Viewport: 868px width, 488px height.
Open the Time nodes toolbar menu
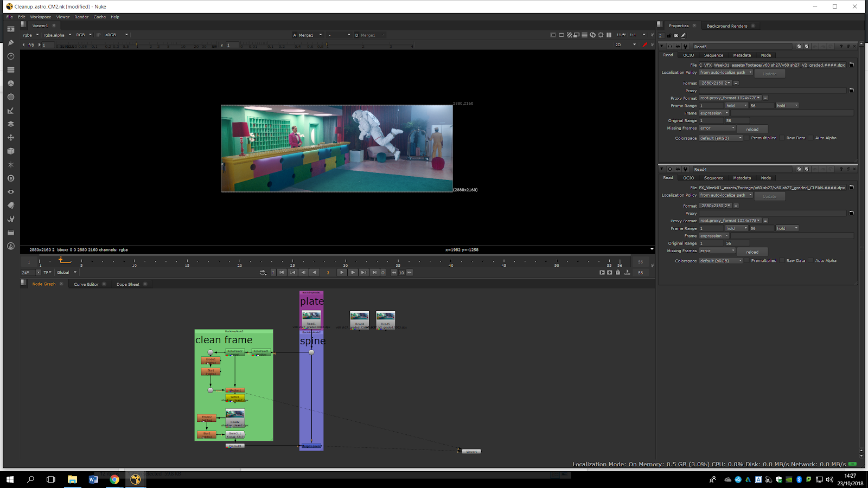pyautogui.click(x=10, y=56)
